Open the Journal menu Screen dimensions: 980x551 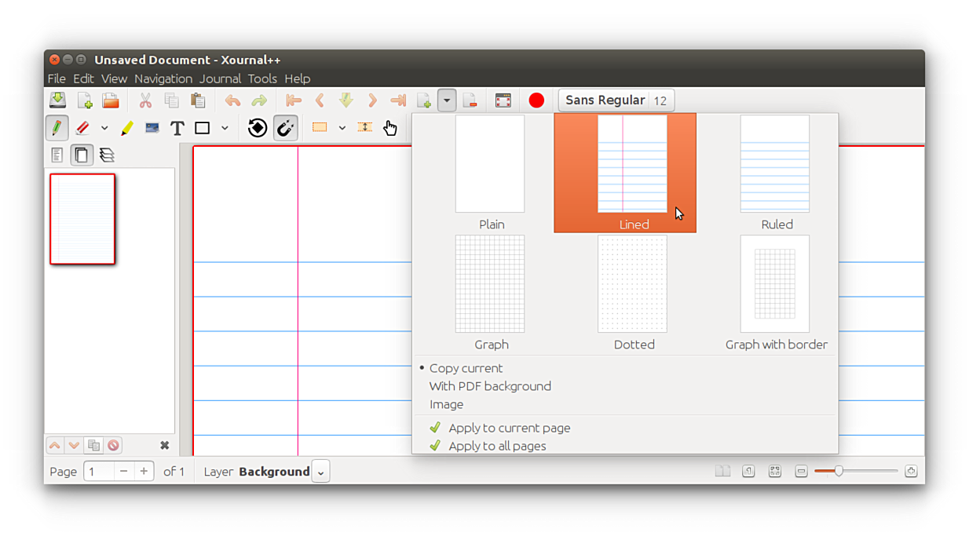coord(220,78)
